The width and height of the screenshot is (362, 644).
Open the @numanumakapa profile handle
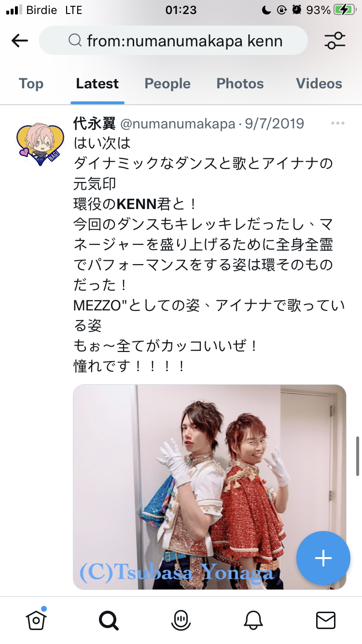177,124
